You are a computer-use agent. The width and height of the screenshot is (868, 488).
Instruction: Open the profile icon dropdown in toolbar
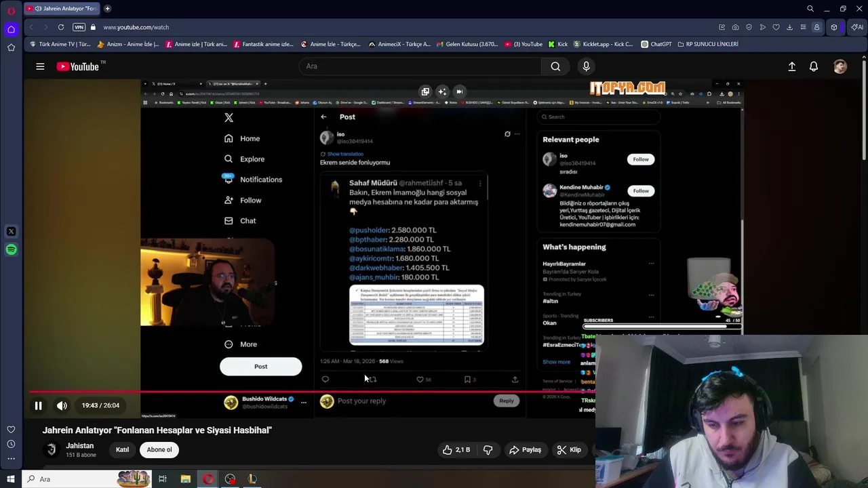coord(816,27)
